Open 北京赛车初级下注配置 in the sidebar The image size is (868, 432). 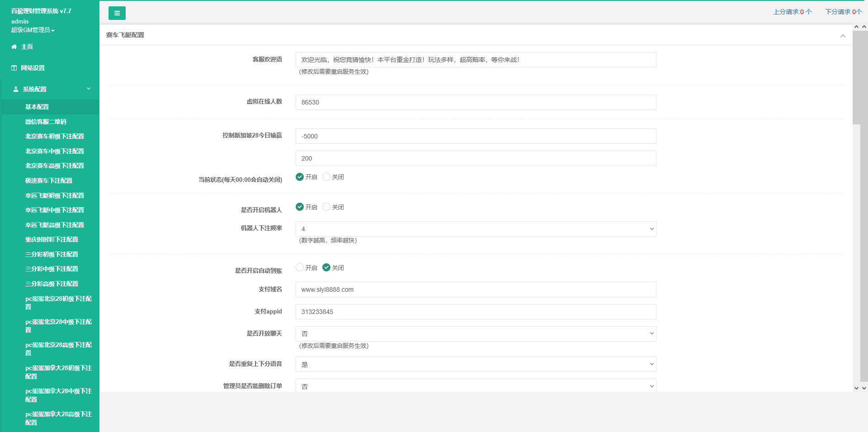[x=55, y=136]
